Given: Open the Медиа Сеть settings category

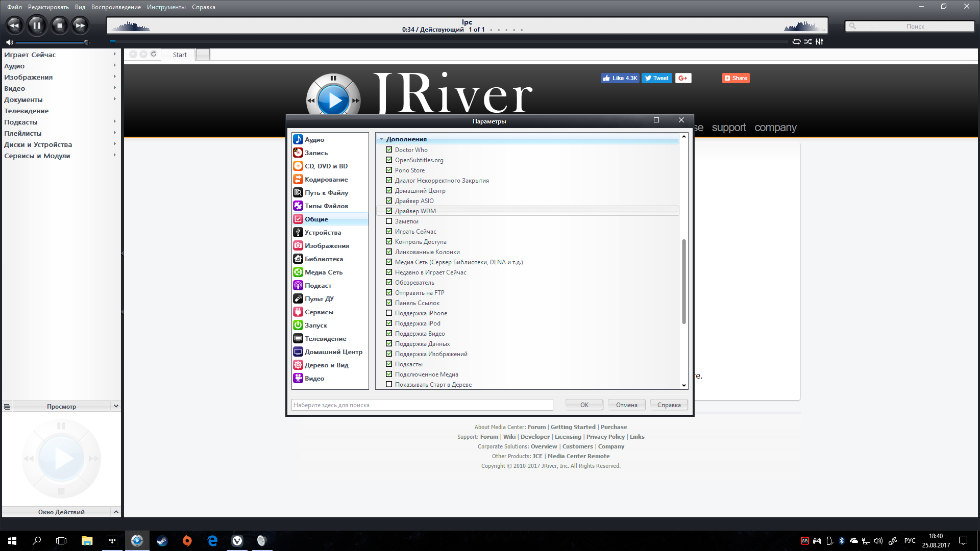Looking at the screenshot, I should [330, 272].
